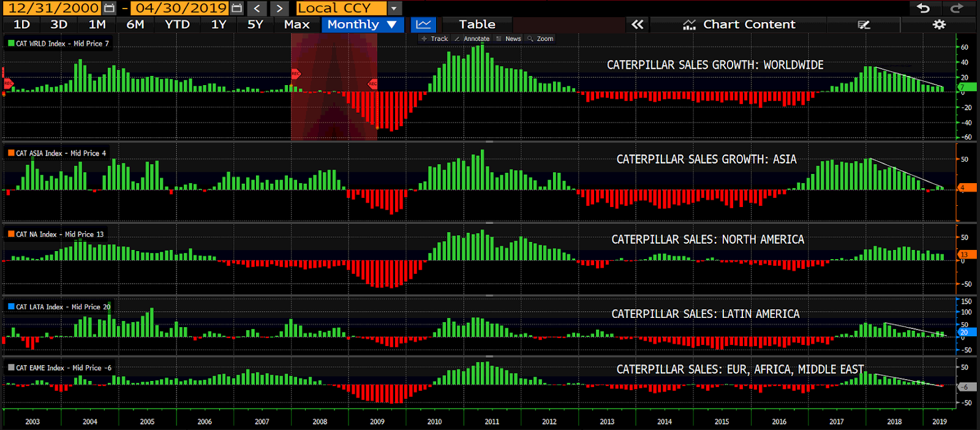Click the green last-value tag 7 on axis

click(967, 87)
